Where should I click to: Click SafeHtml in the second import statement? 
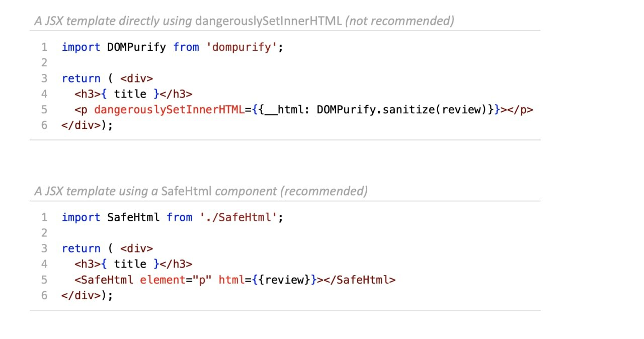[x=133, y=217]
